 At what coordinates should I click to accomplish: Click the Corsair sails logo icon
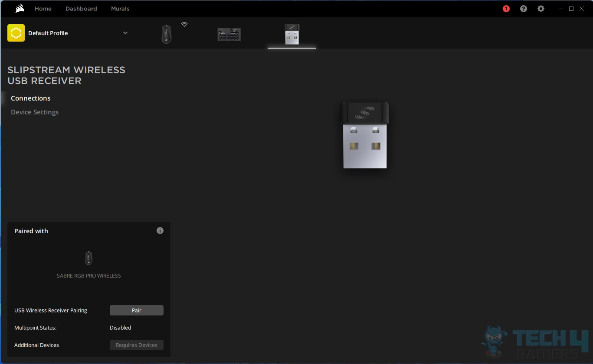(x=20, y=9)
